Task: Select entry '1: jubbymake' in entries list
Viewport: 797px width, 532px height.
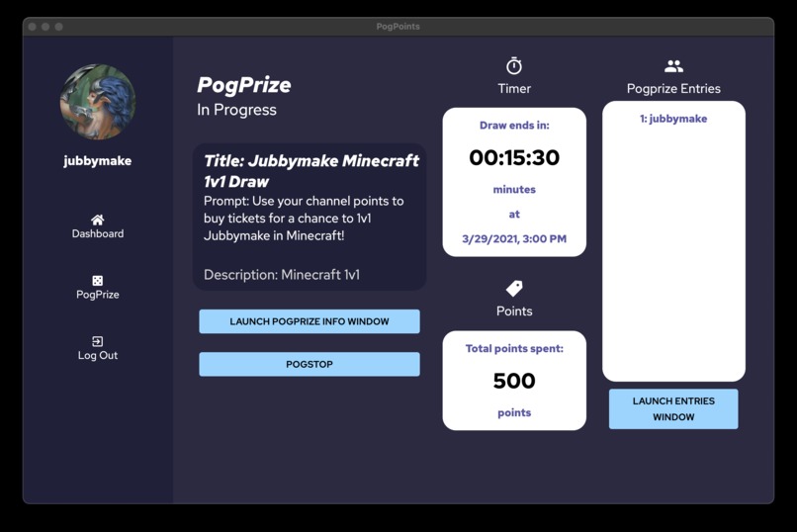Action: pyautogui.click(x=673, y=119)
